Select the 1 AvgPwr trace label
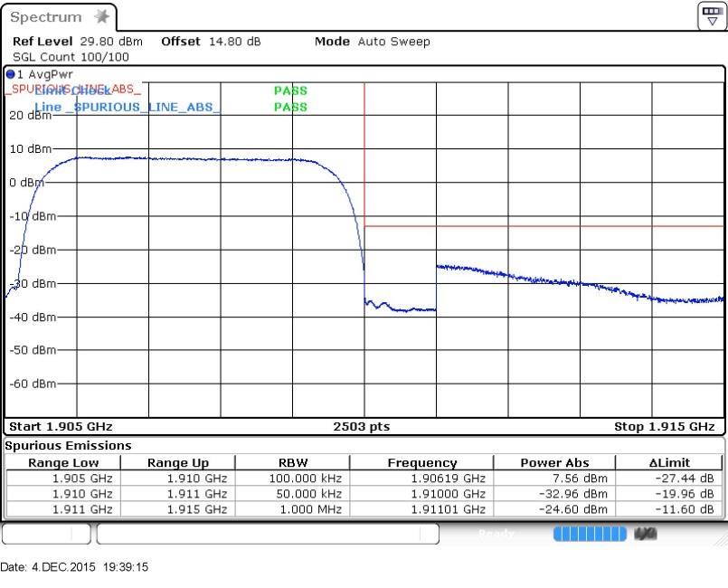The height and width of the screenshot is (588, 728). [x=45, y=74]
